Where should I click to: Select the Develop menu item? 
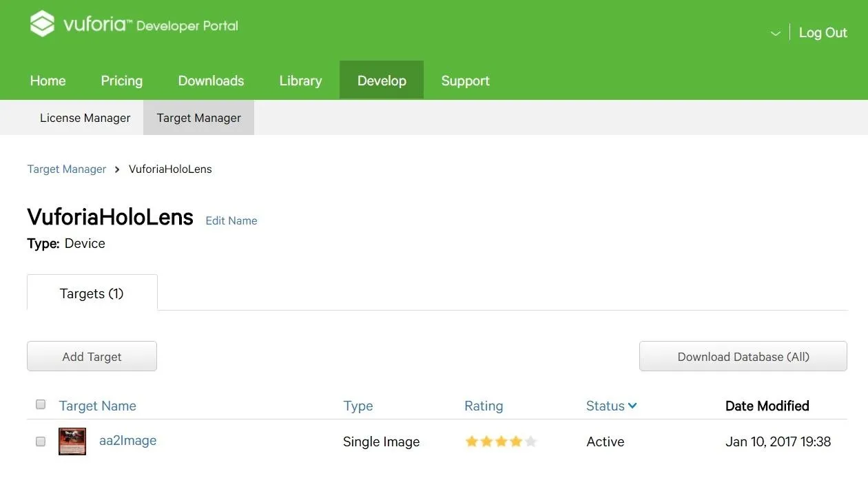click(x=382, y=80)
